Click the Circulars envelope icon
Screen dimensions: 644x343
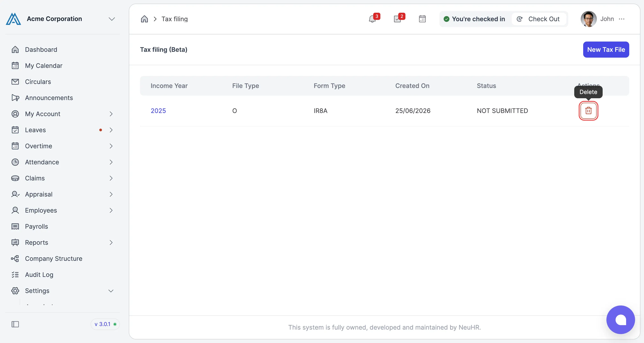coord(15,82)
